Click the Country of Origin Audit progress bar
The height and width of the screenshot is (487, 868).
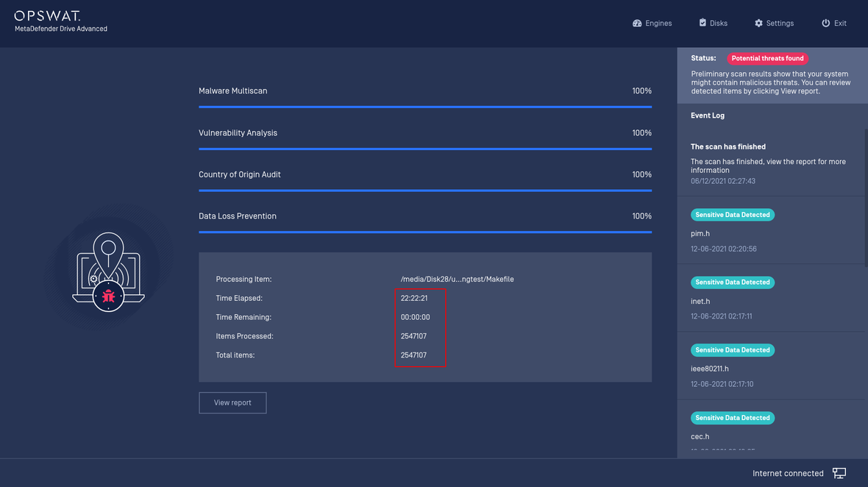coord(425,191)
